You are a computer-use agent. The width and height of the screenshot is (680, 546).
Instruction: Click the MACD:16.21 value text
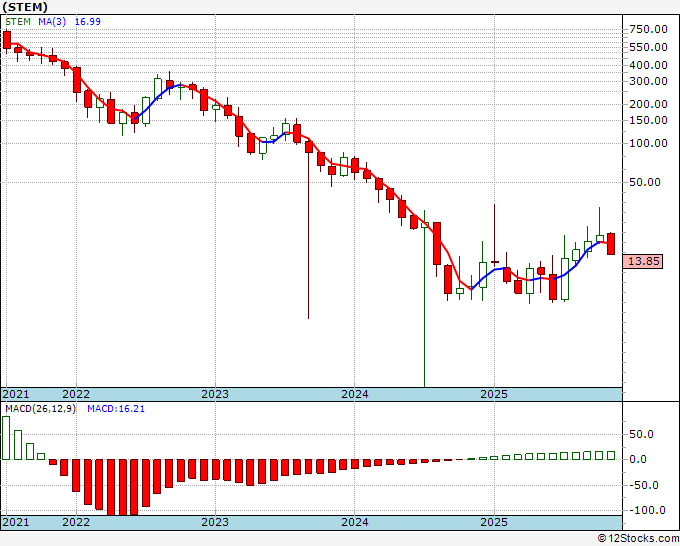point(116,409)
